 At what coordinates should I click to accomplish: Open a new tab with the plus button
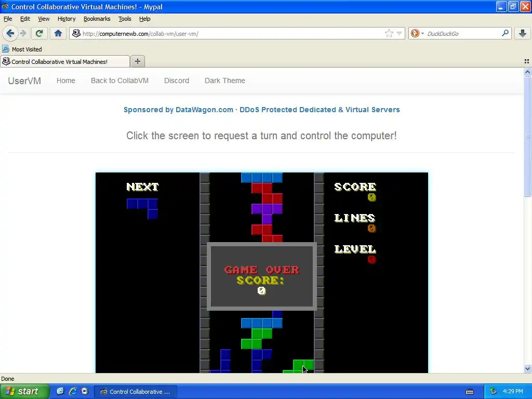coord(137,61)
